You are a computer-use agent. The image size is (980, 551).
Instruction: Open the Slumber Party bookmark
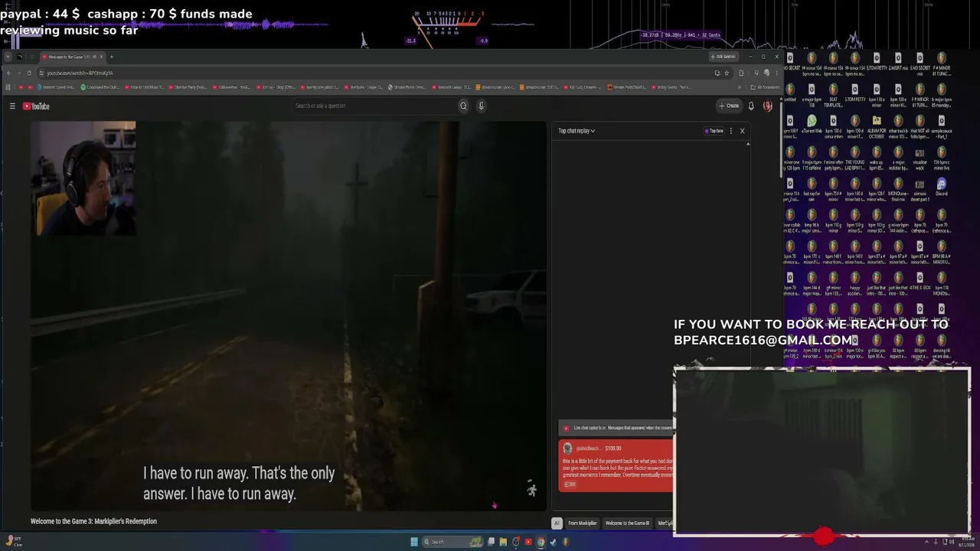click(x=188, y=87)
